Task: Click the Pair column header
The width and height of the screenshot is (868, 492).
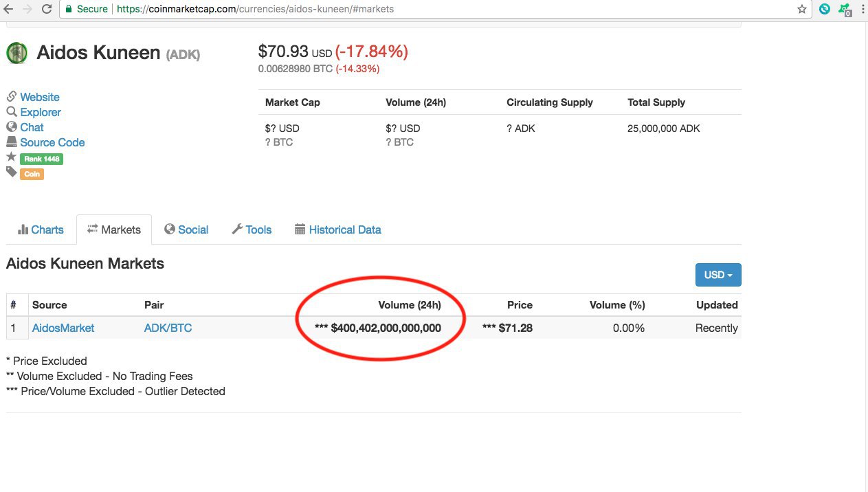Action: click(x=154, y=304)
